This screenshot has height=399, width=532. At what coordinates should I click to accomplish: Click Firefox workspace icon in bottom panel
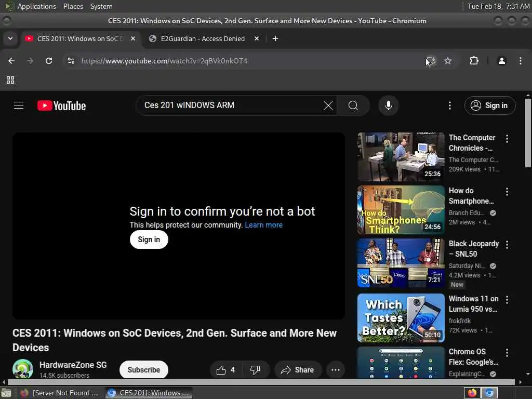[x=472, y=393]
